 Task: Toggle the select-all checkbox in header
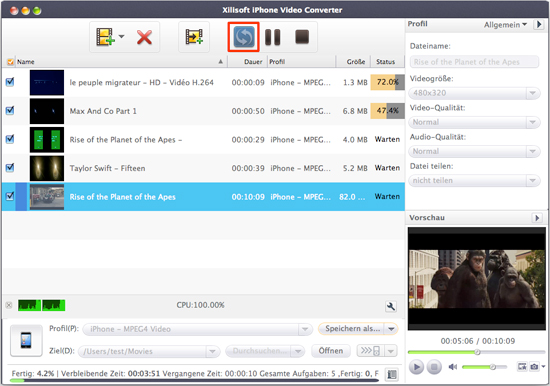10,62
